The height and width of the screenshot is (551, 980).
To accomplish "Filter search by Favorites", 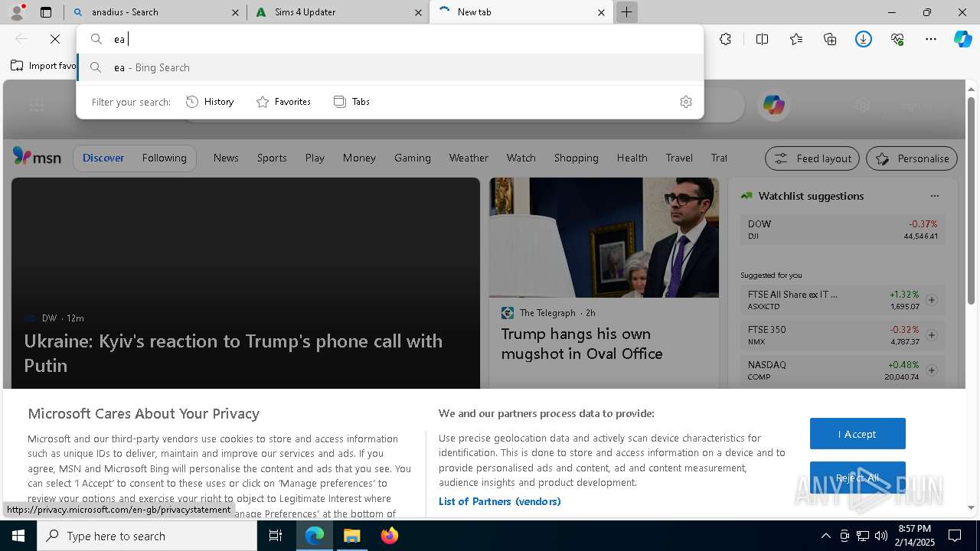I will click(283, 102).
